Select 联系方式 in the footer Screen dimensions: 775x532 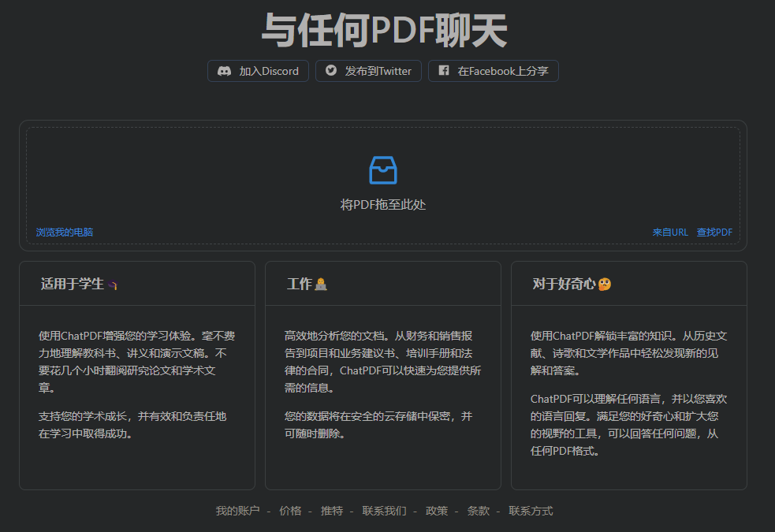point(531,511)
